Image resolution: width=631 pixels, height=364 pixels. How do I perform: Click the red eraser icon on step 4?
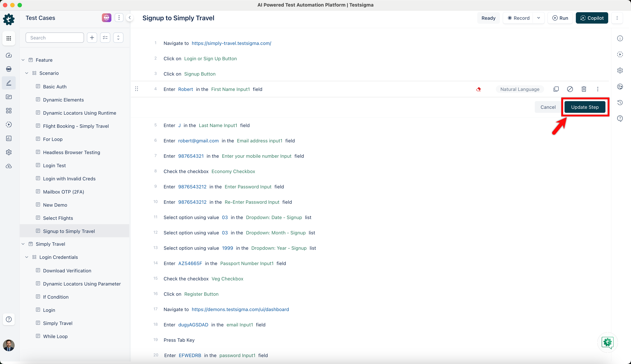[x=479, y=89]
